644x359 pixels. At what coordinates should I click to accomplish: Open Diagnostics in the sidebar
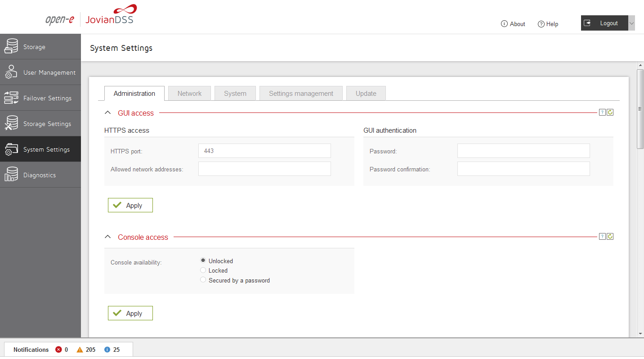coord(40,175)
